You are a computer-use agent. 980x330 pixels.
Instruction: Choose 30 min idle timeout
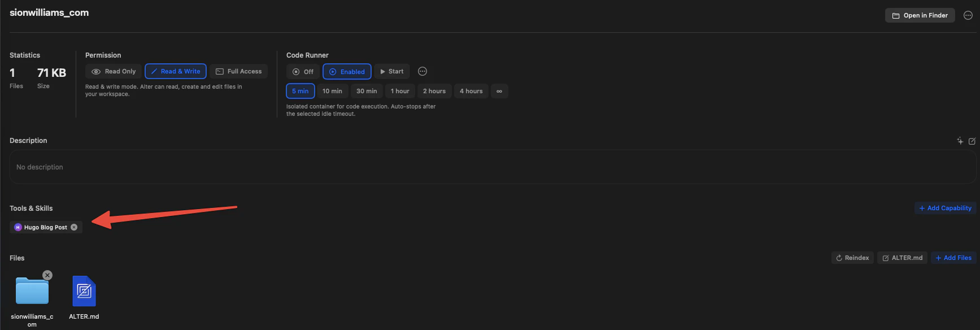tap(367, 91)
